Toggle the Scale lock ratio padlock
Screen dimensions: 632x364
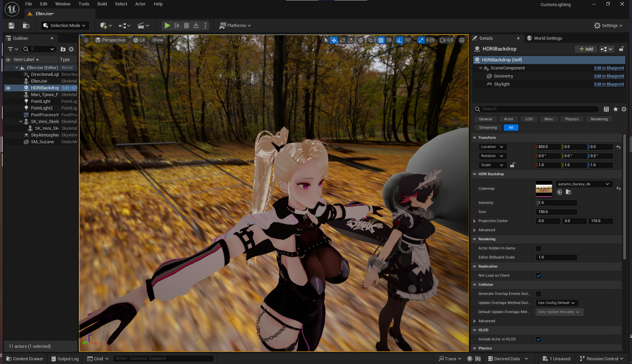[x=513, y=165]
